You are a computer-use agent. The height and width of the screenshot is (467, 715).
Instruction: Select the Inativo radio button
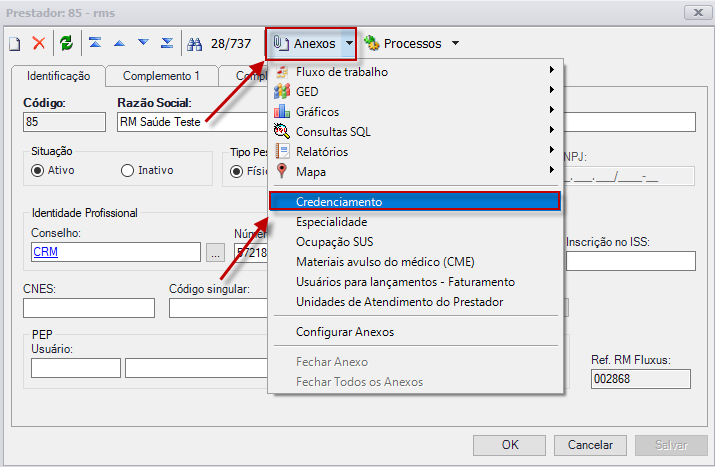point(127,171)
